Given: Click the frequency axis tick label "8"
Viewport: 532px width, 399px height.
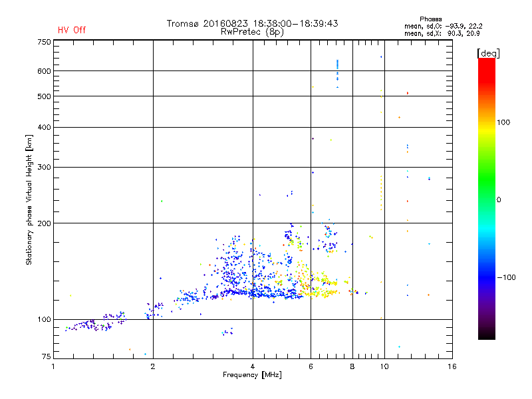Looking at the screenshot, I should click(x=352, y=366).
